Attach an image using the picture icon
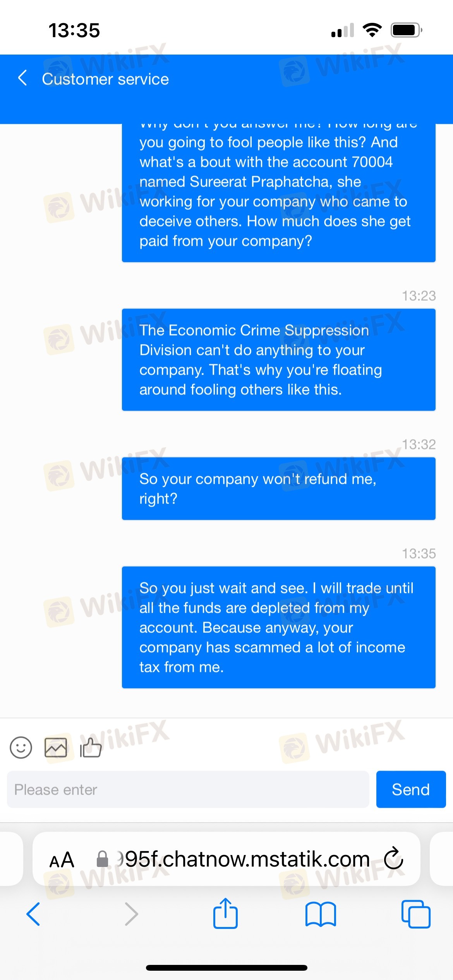The image size is (453, 980). click(56, 747)
